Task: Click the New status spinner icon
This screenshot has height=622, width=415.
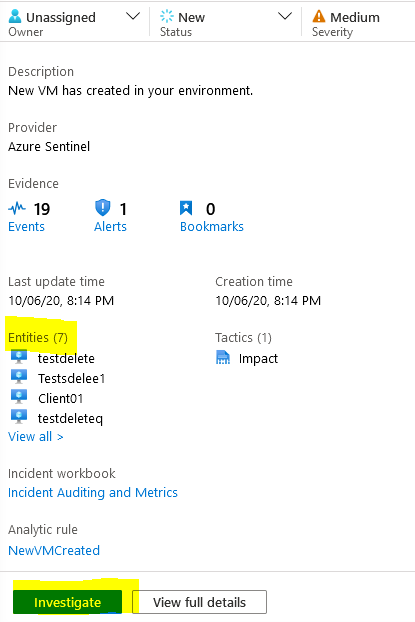Action: (x=167, y=17)
